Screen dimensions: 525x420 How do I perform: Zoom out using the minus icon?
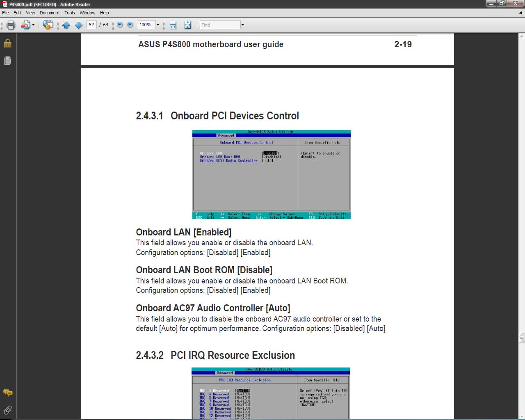click(x=120, y=25)
